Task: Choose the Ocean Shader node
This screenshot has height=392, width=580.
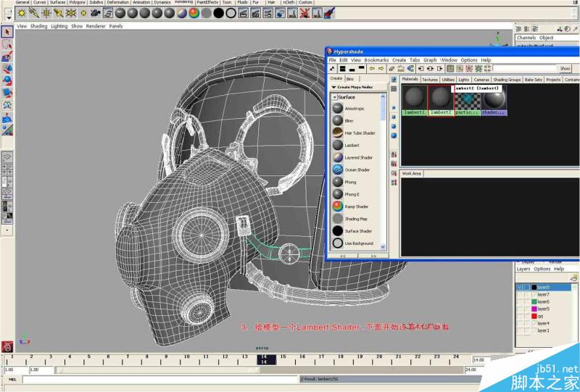Action: click(x=338, y=170)
